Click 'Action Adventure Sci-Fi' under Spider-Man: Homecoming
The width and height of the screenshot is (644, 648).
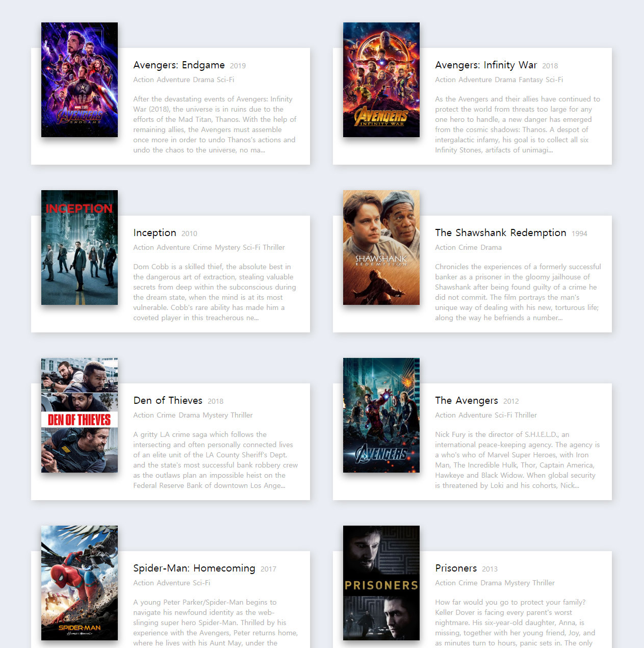tap(171, 583)
